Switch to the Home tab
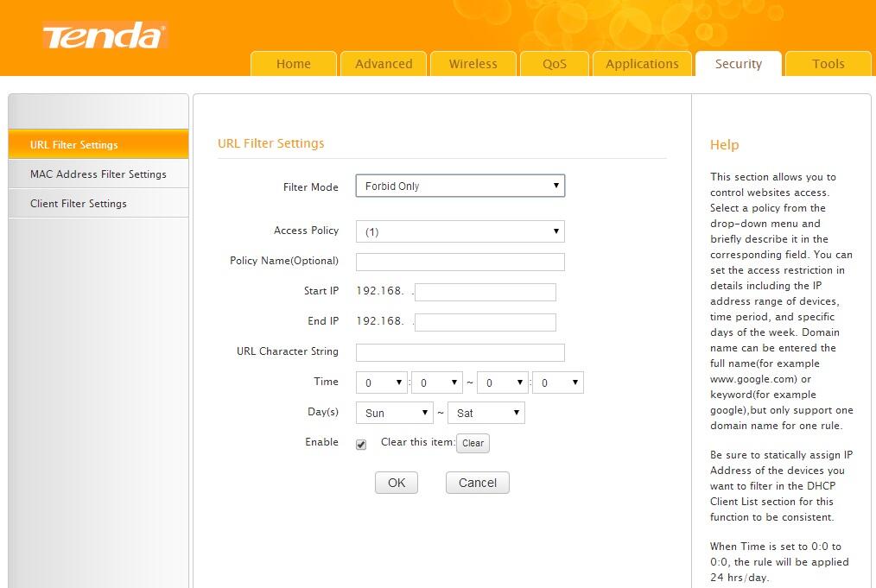The height and width of the screenshot is (588, 876). point(294,64)
